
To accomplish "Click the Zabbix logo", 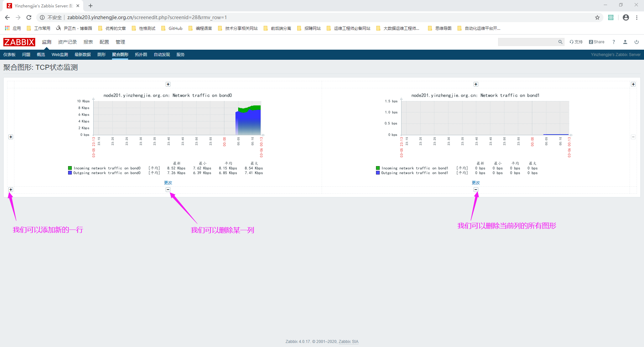I will [19, 42].
